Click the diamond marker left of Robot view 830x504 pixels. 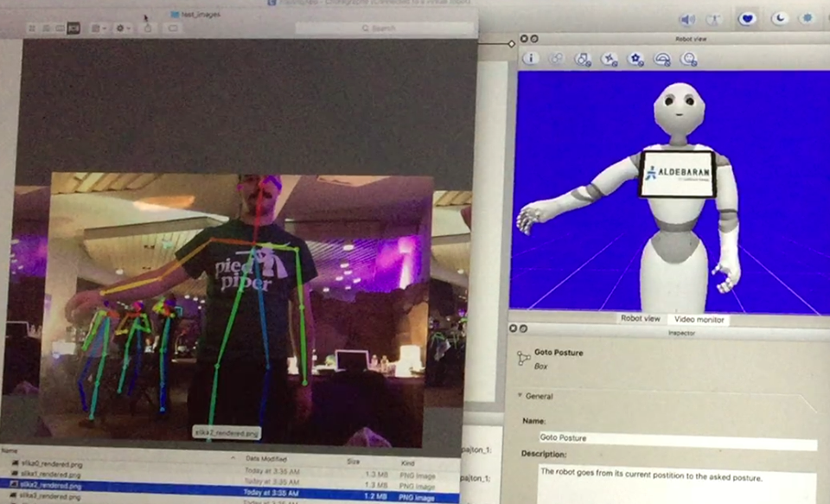pos(511,44)
